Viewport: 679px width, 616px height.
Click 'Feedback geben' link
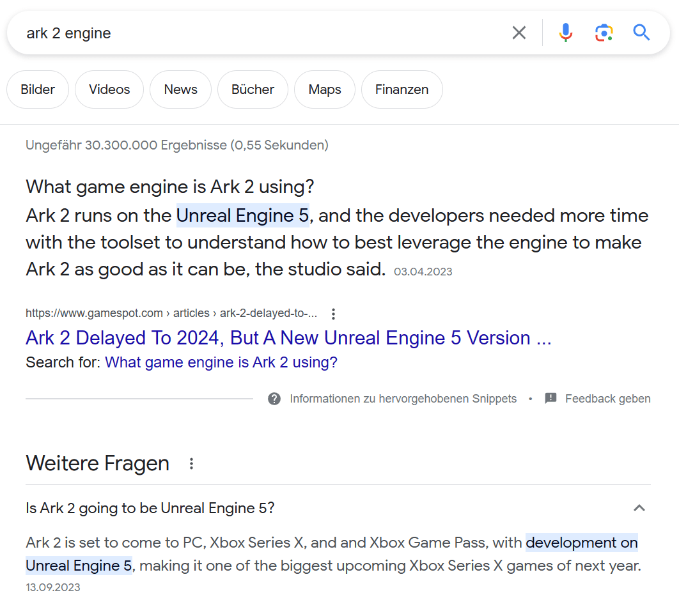pos(607,399)
